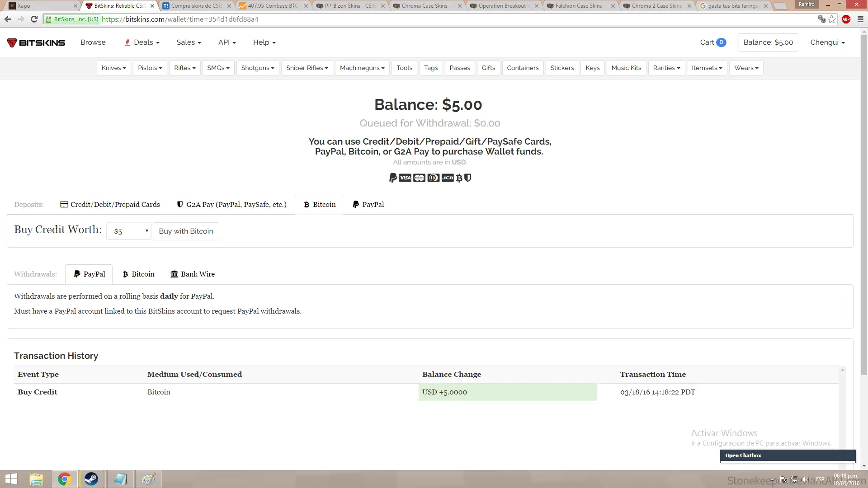
Task: Click the Buy with Bitcoin button
Action: pos(186,231)
